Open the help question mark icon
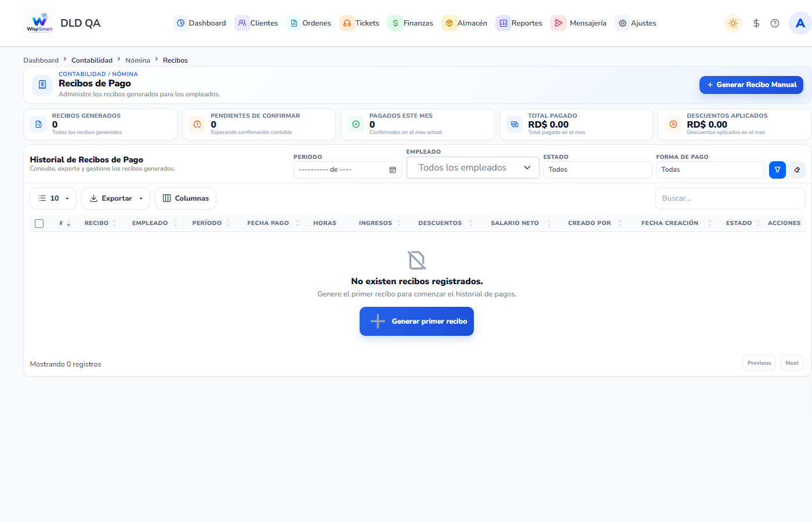 [775, 23]
